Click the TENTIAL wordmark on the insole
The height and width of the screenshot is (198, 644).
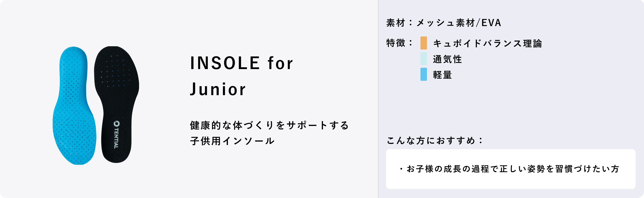(x=116, y=138)
